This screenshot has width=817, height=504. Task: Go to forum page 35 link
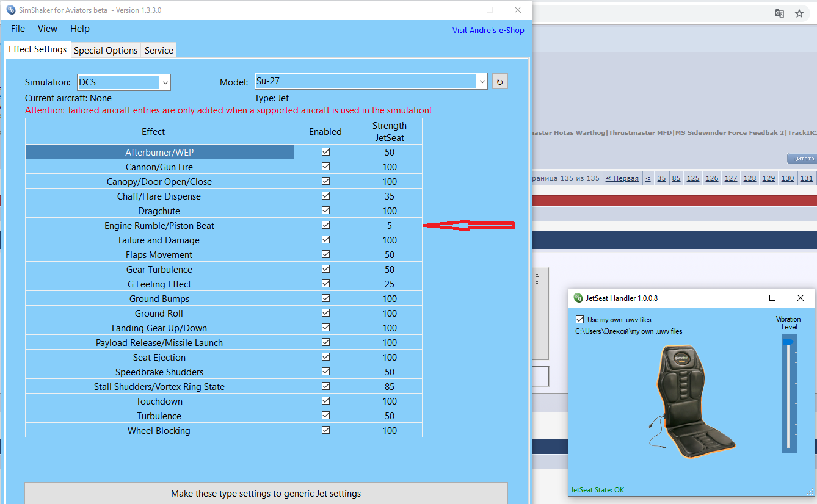pyautogui.click(x=661, y=178)
